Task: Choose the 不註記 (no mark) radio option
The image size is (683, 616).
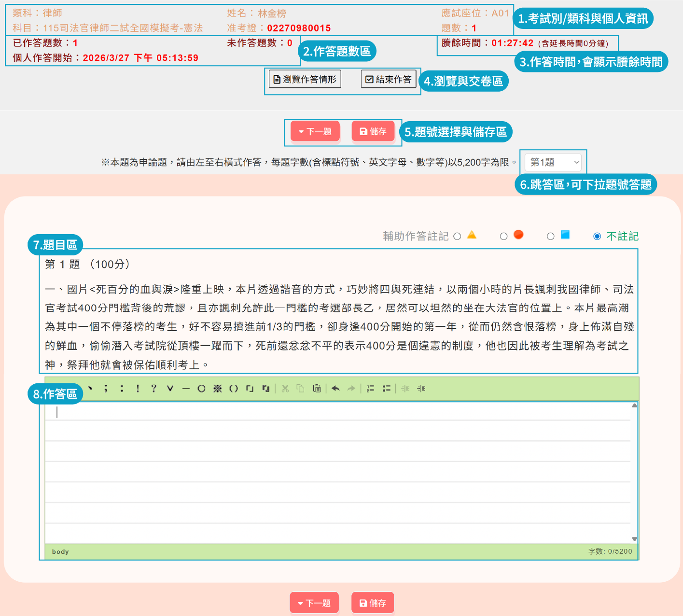Action: [597, 236]
